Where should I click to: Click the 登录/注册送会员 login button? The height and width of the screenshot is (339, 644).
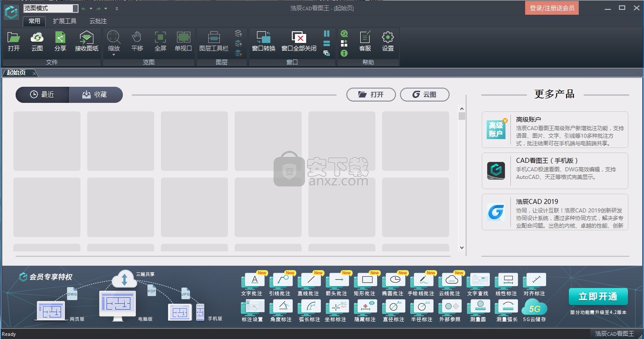point(552,8)
